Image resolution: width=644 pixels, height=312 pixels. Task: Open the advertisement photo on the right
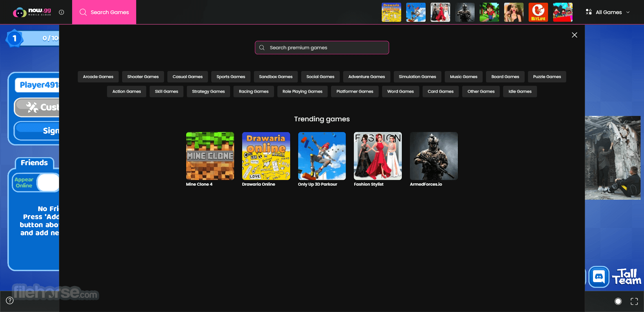pos(613,158)
